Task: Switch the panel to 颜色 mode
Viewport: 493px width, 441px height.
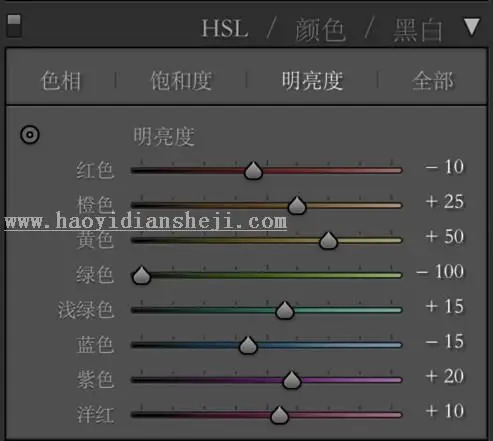Action: pos(320,30)
